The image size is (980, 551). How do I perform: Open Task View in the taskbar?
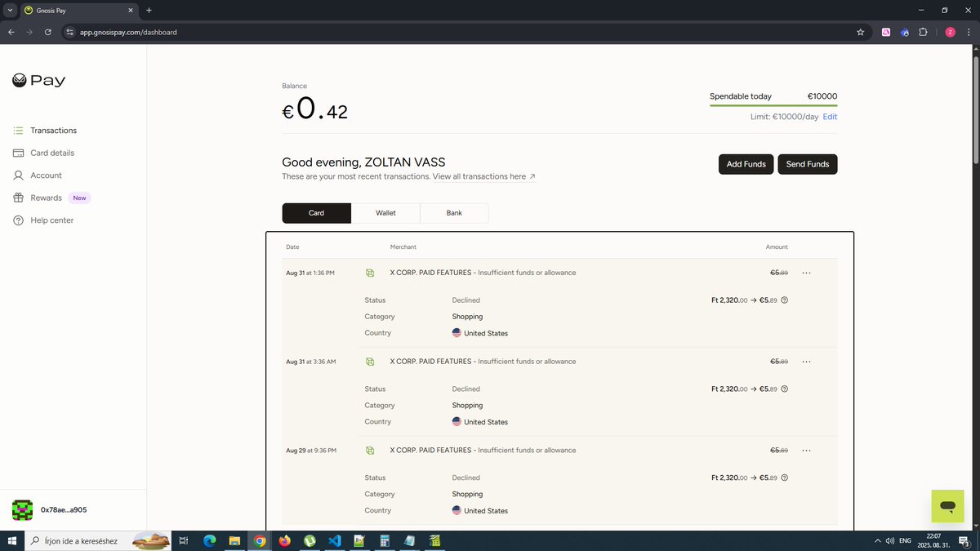[184, 540]
